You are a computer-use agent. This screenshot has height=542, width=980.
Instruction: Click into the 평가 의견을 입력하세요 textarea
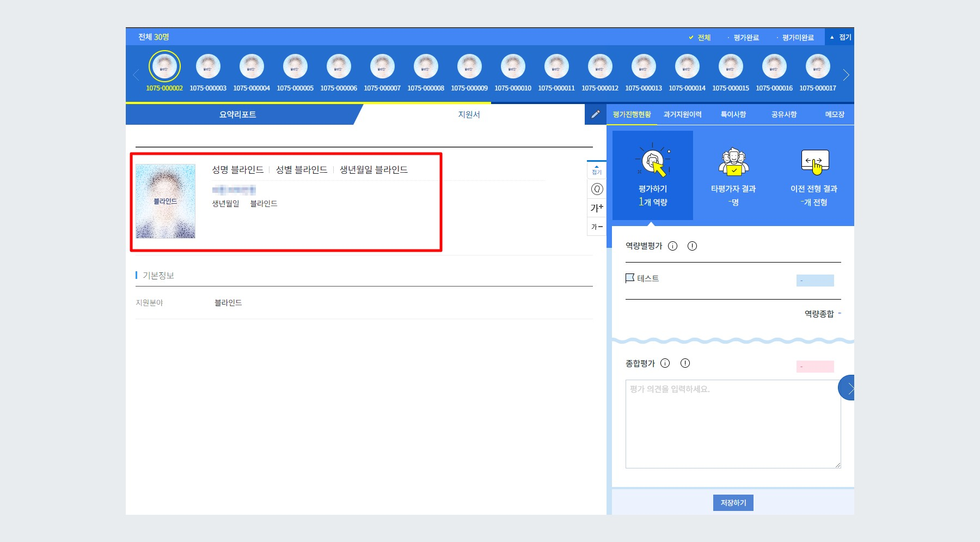pyautogui.click(x=733, y=424)
